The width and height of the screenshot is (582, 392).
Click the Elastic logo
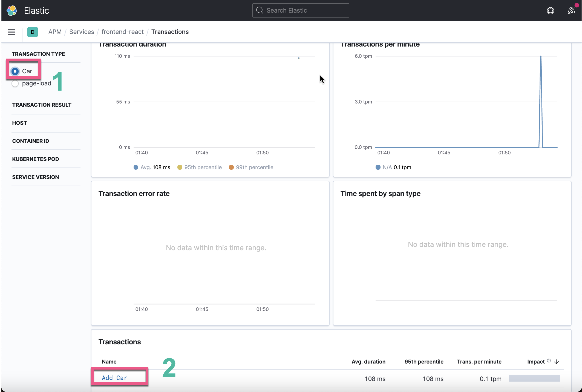coord(12,10)
